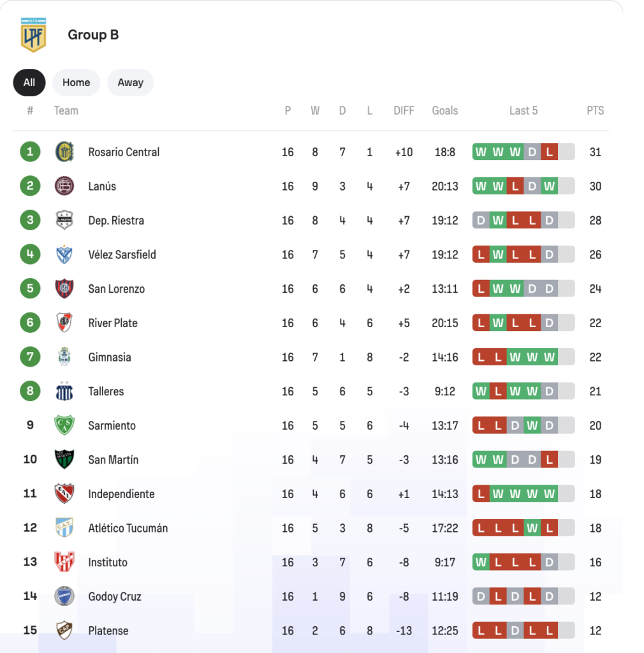Click the DIFF column header
644x653 pixels.
coord(404,110)
